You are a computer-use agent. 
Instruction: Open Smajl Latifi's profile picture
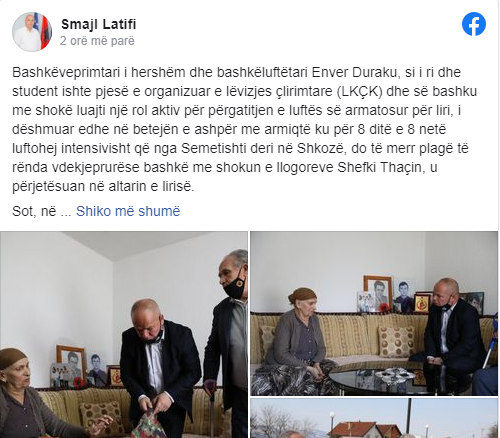[x=32, y=32]
